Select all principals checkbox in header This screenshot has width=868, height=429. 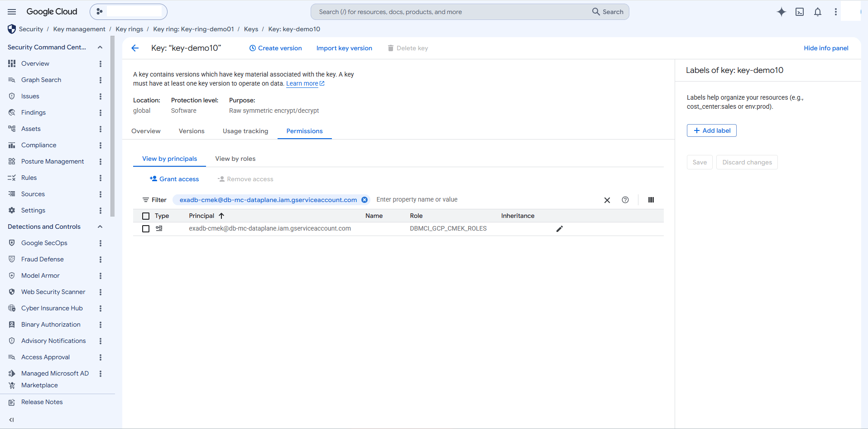click(x=146, y=216)
